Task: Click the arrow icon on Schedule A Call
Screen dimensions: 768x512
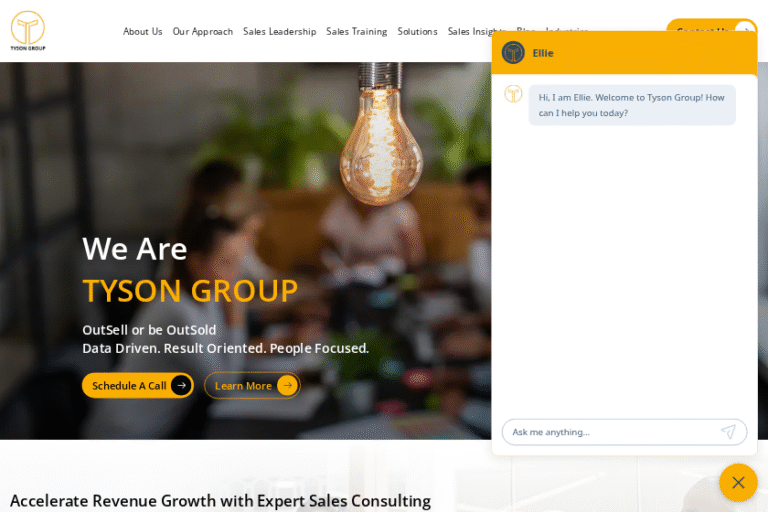Action: pos(181,386)
